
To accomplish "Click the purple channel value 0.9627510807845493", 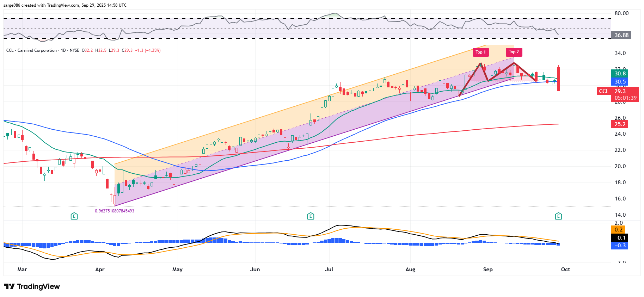I will pyautogui.click(x=114, y=211).
